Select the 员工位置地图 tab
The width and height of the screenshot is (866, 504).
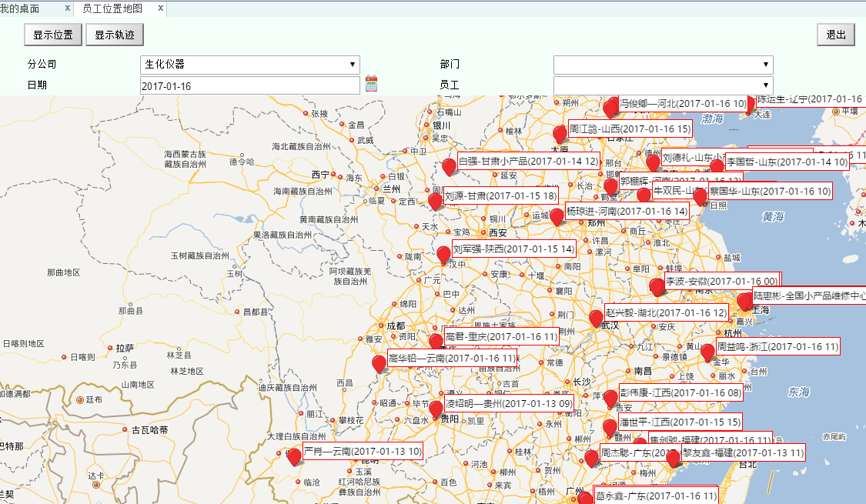pyautogui.click(x=113, y=9)
